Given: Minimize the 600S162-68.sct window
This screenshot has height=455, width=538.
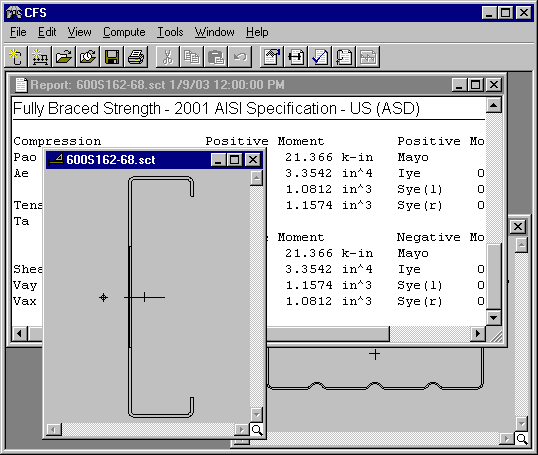Looking at the screenshot, I should pos(218,160).
